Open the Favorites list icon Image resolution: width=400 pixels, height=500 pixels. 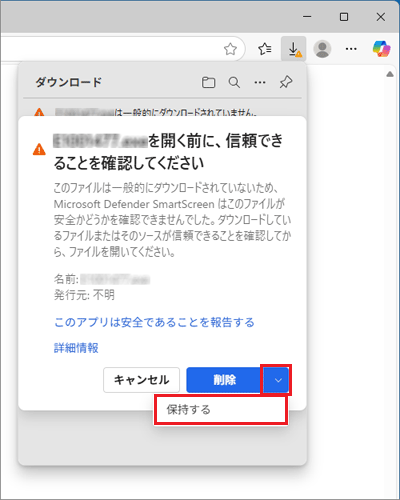coord(265,49)
